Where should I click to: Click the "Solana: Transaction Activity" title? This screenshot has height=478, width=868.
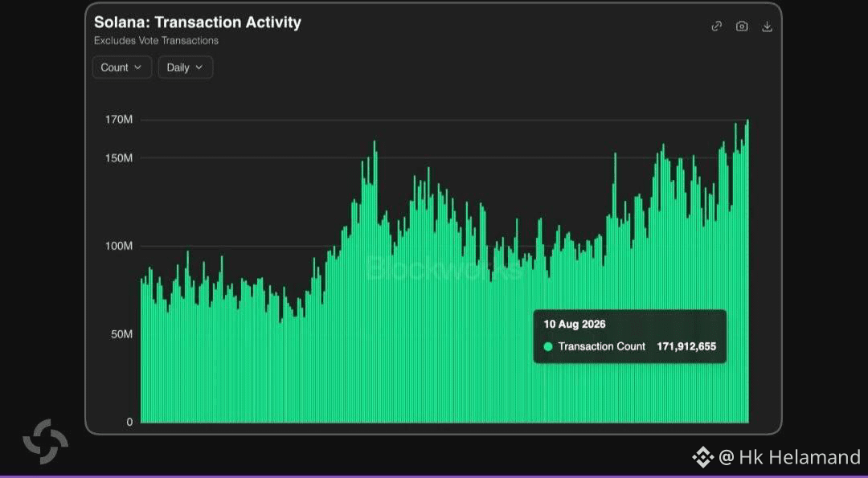pyautogui.click(x=198, y=22)
